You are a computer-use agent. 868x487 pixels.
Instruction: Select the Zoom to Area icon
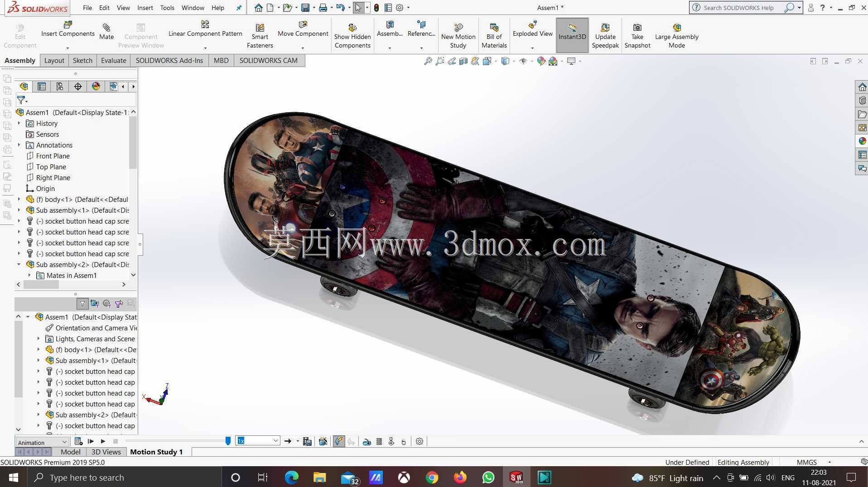(439, 61)
